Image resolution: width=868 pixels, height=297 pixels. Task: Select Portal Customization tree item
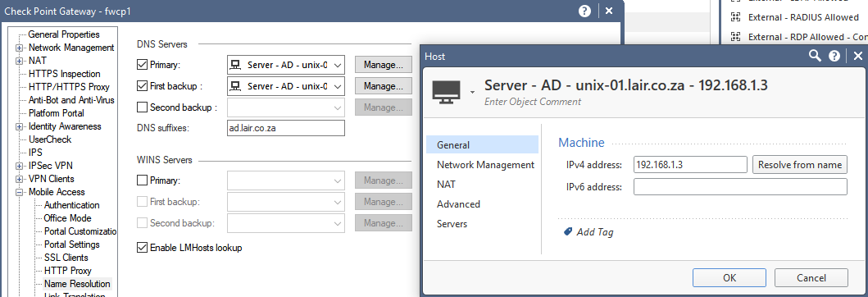[x=80, y=231]
